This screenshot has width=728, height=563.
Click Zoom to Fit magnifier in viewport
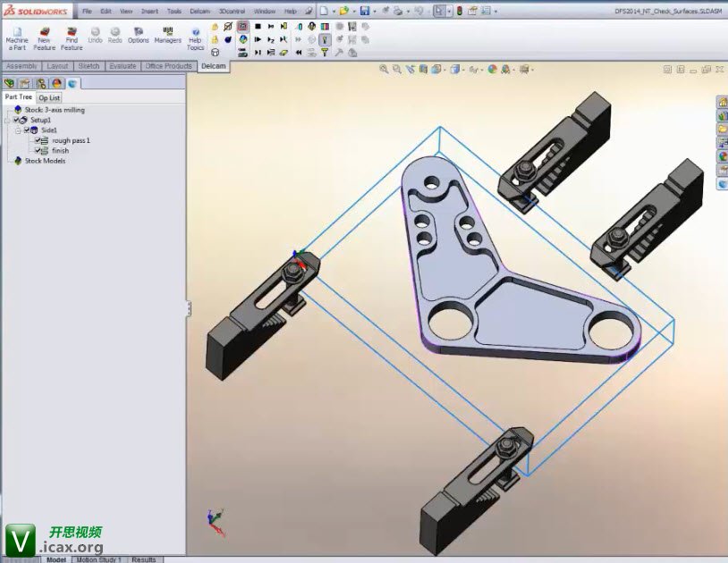click(x=384, y=69)
